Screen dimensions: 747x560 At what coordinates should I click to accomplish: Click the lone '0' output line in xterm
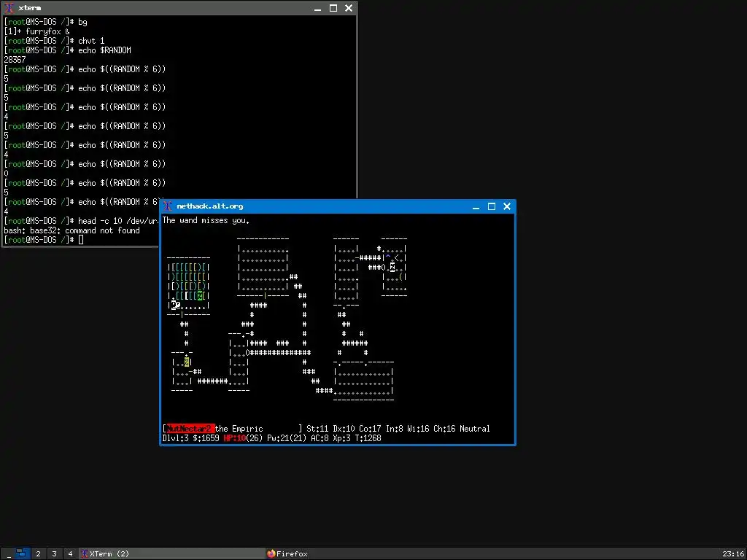point(6,174)
